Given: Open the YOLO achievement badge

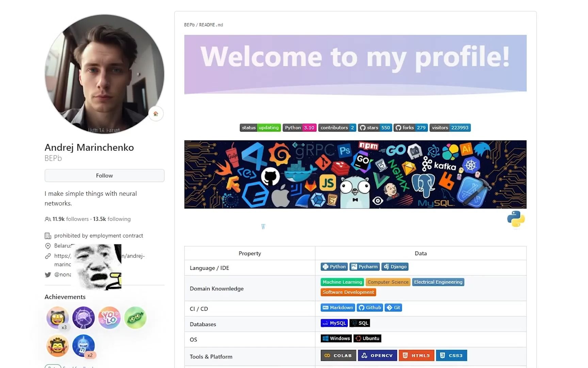Looking at the screenshot, I should point(109,318).
